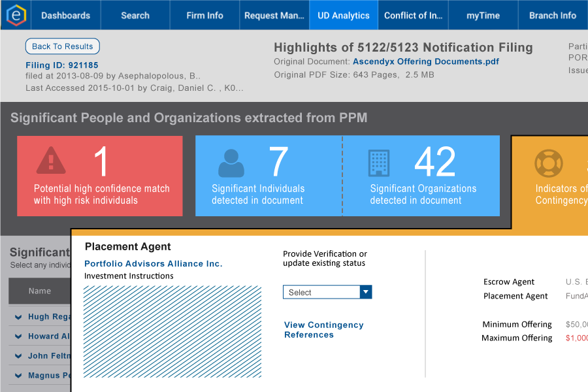Follow the View Contingency References link
Viewport: 588px width, 392px height.
point(323,330)
